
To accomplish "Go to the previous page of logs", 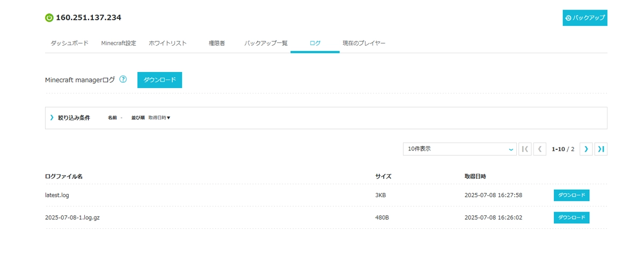I will coord(540,149).
